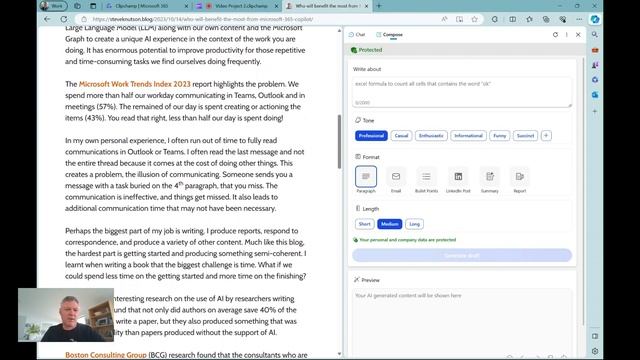The image size is (640, 360).
Task: Open the tab actions menu icon
Action: click(93, 6)
